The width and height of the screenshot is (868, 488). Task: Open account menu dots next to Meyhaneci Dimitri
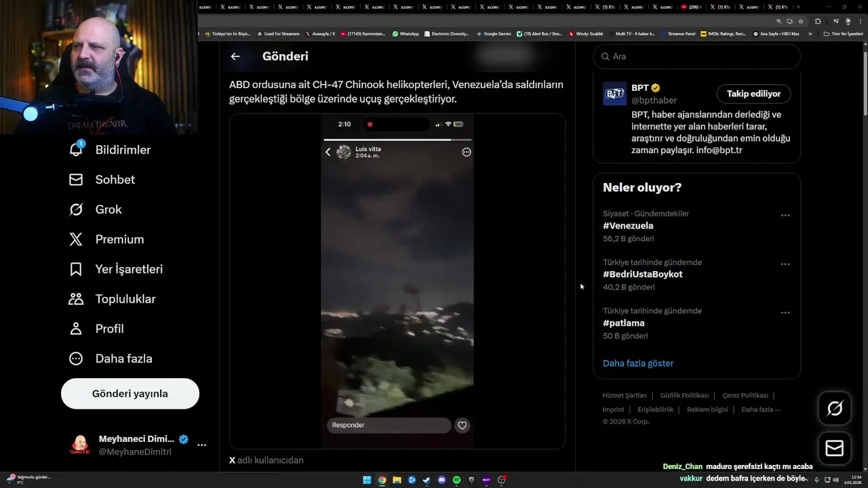(x=201, y=445)
